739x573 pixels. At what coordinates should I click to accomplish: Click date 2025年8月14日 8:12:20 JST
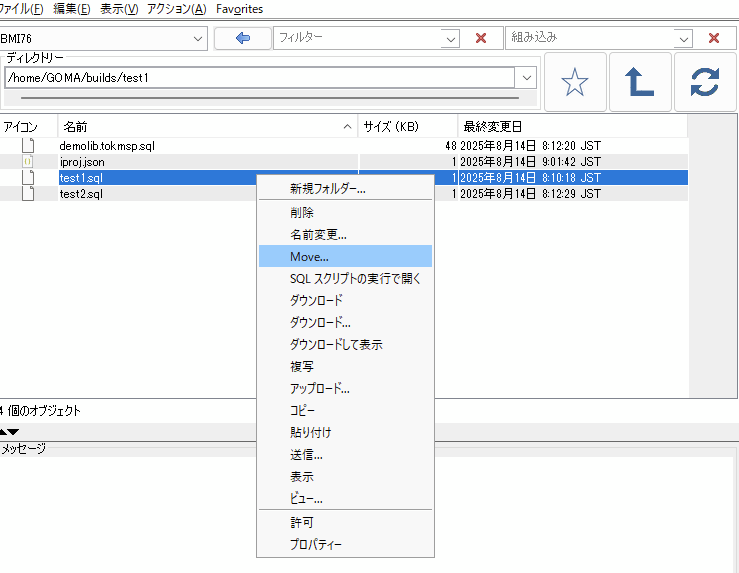click(x=530, y=146)
